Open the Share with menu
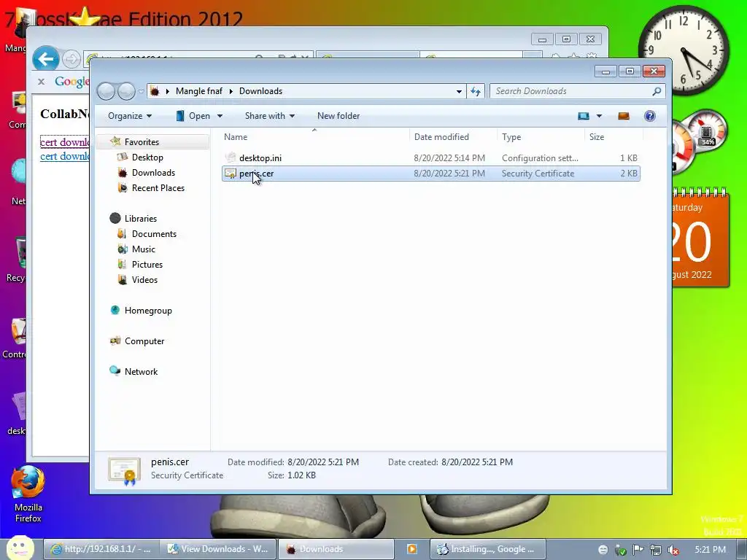Viewport: 747px width, 560px height. pyautogui.click(x=270, y=116)
